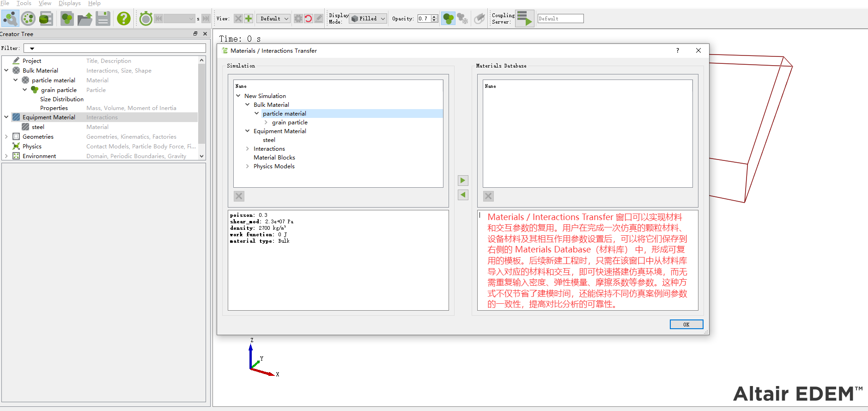Expand Interactions in transfer dialog
Image resolution: width=868 pixels, height=411 pixels.
click(x=248, y=149)
